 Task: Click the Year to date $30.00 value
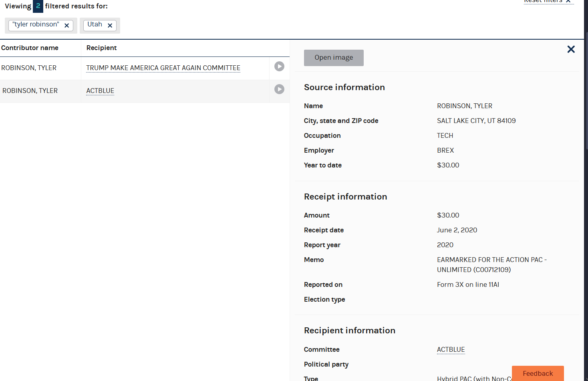point(448,165)
